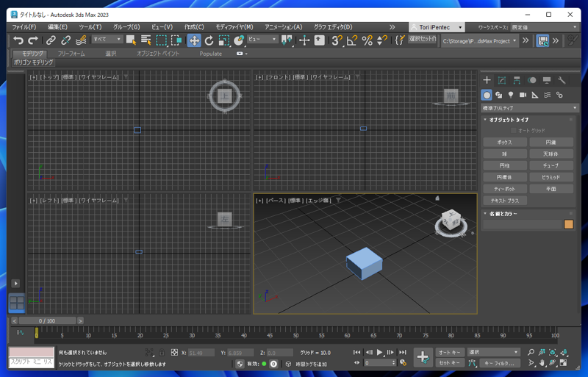588x377 pixels.
Task: Open the workspace 既定値 dropdown
Action: click(x=544, y=27)
